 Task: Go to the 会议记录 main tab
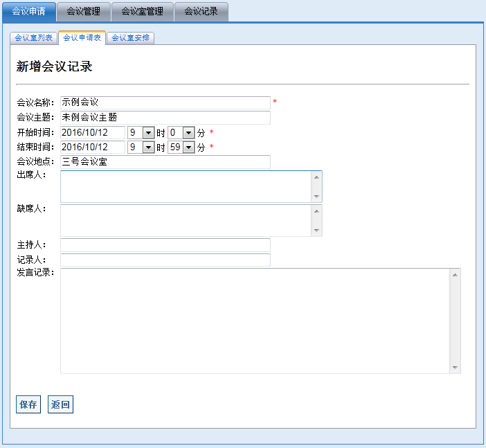tap(201, 12)
